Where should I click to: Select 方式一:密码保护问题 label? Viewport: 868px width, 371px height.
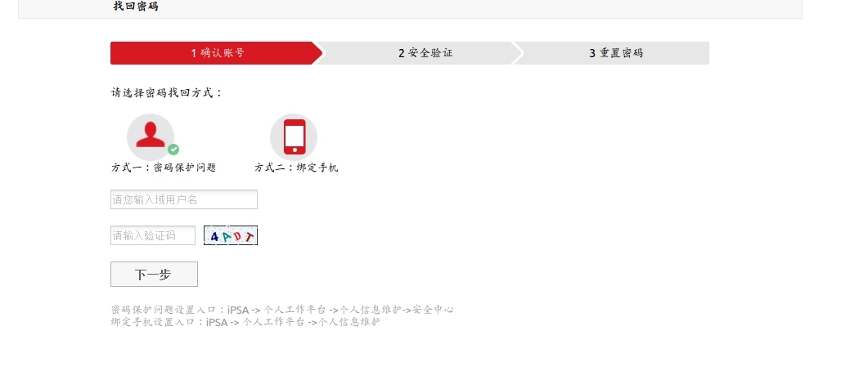click(x=164, y=168)
